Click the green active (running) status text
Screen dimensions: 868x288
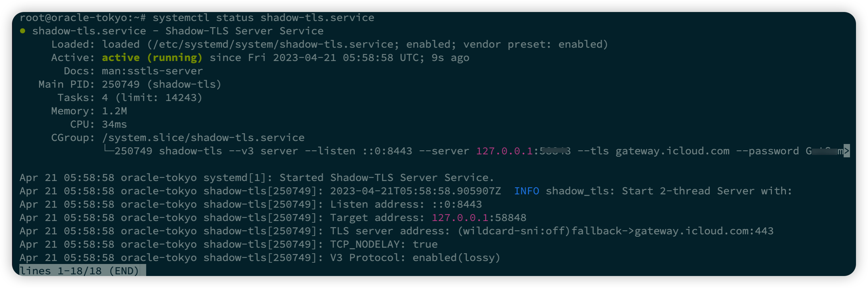click(152, 58)
